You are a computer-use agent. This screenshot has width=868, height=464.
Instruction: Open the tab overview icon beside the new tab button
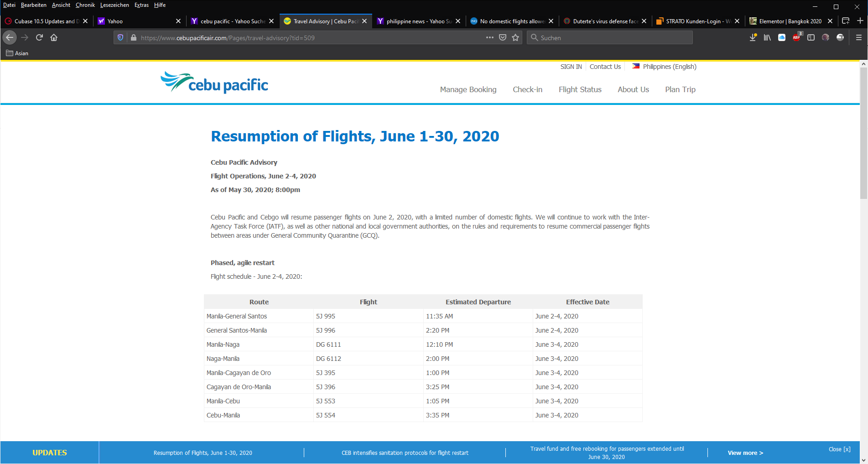pos(845,21)
